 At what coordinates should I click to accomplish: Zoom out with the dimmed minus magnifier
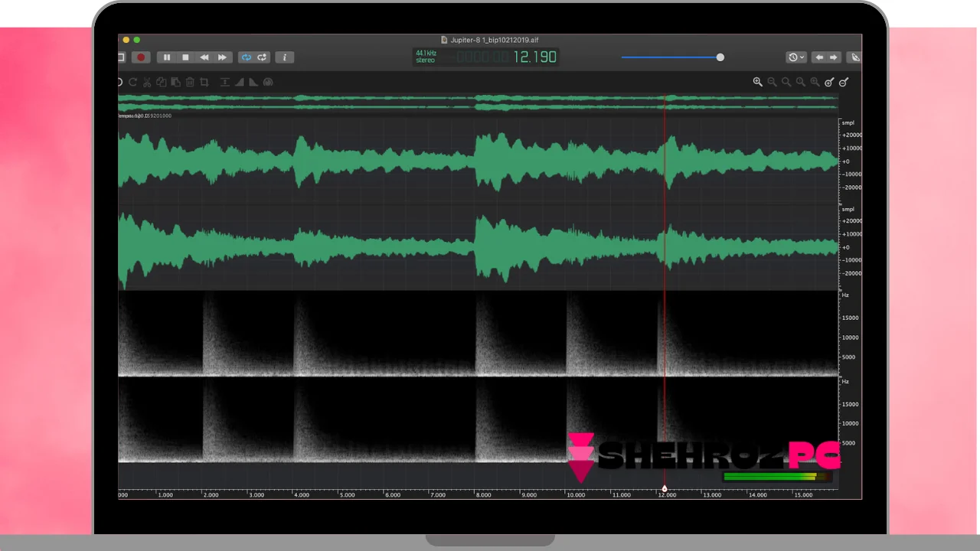(772, 82)
